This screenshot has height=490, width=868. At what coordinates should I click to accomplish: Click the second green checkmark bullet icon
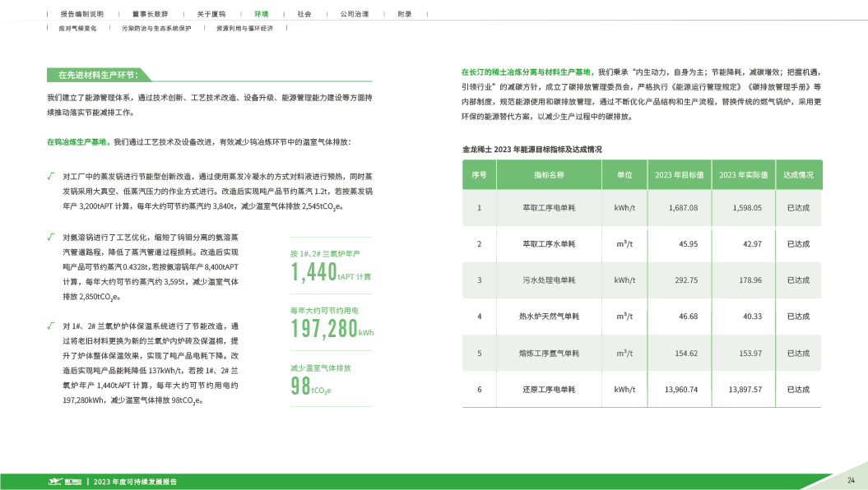pyautogui.click(x=52, y=236)
